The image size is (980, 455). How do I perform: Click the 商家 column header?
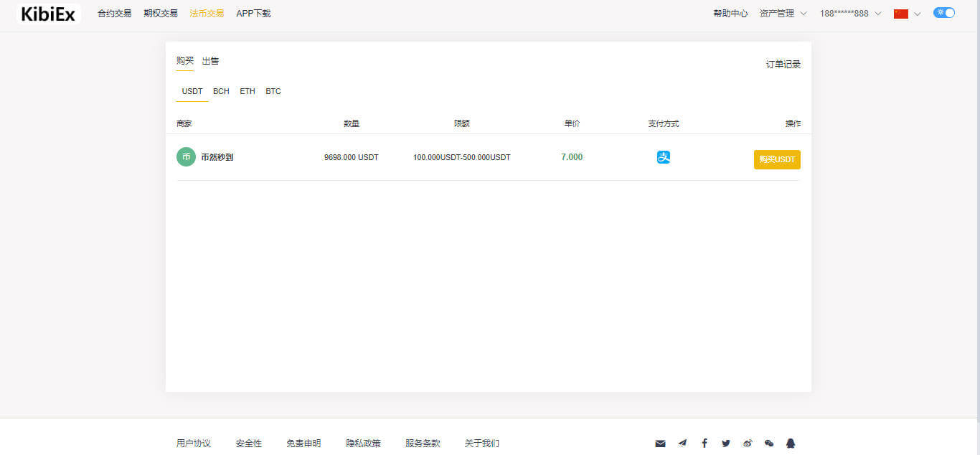click(184, 123)
